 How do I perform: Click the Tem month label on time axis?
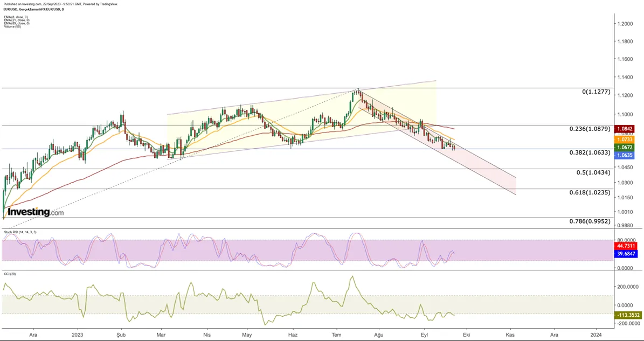coord(336,335)
